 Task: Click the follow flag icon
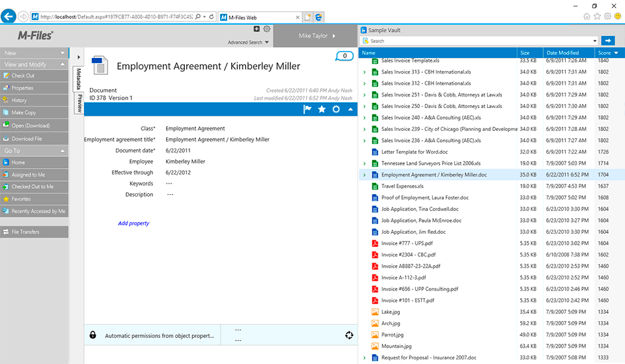pyautogui.click(x=308, y=109)
